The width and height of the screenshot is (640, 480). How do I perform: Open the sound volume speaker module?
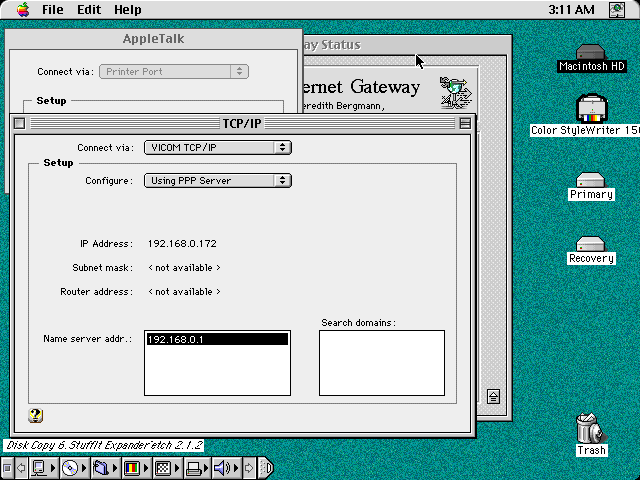226,468
